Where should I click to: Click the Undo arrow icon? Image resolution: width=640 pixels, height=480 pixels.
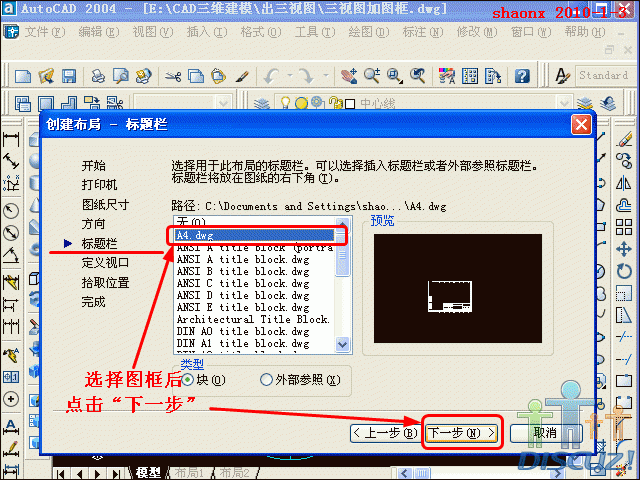(272, 76)
